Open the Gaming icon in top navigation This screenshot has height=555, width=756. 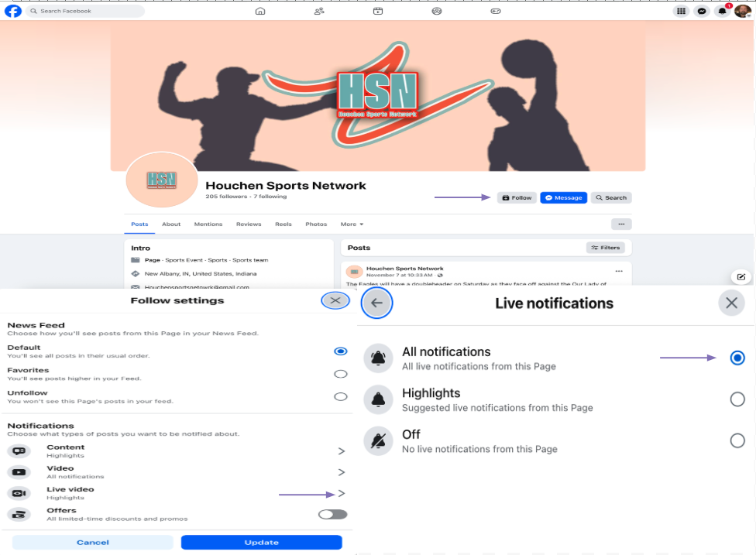(x=496, y=11)
